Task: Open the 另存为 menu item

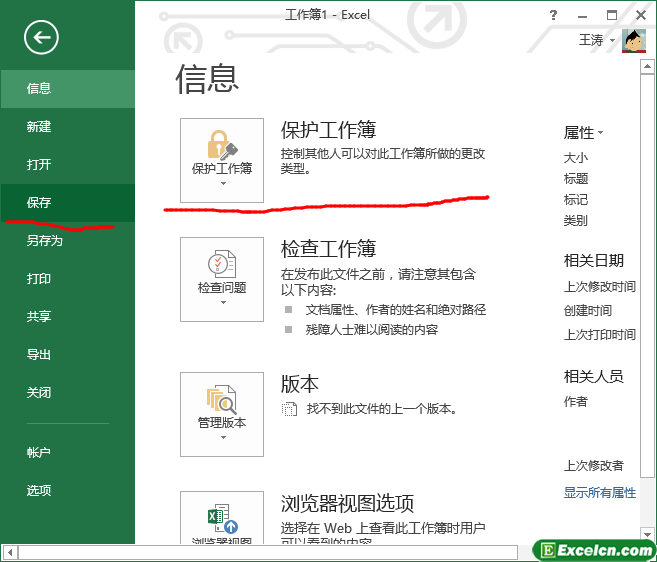Action: pyautogui.click(x=44, y=240)
